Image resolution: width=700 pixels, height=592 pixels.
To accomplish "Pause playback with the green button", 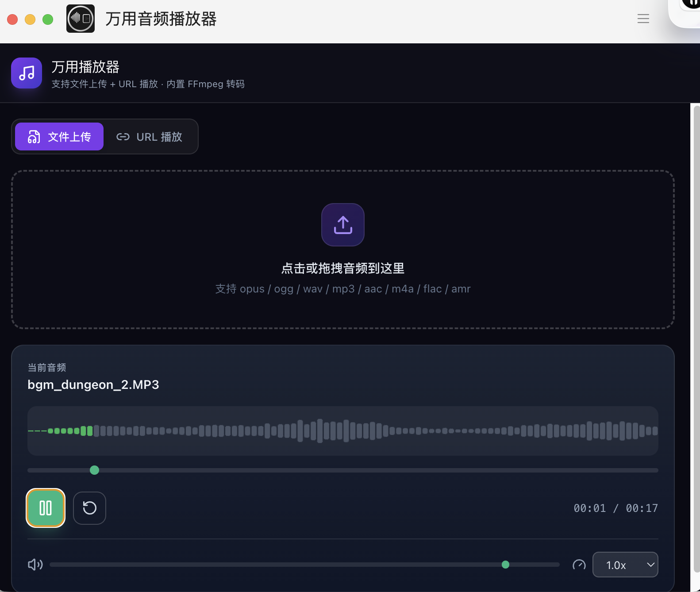I will coord(46,508).
